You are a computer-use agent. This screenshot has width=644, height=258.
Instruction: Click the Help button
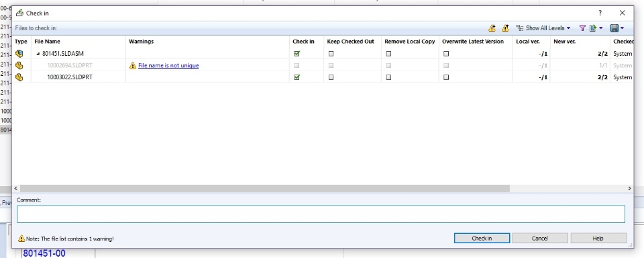(x=598, y=239)
